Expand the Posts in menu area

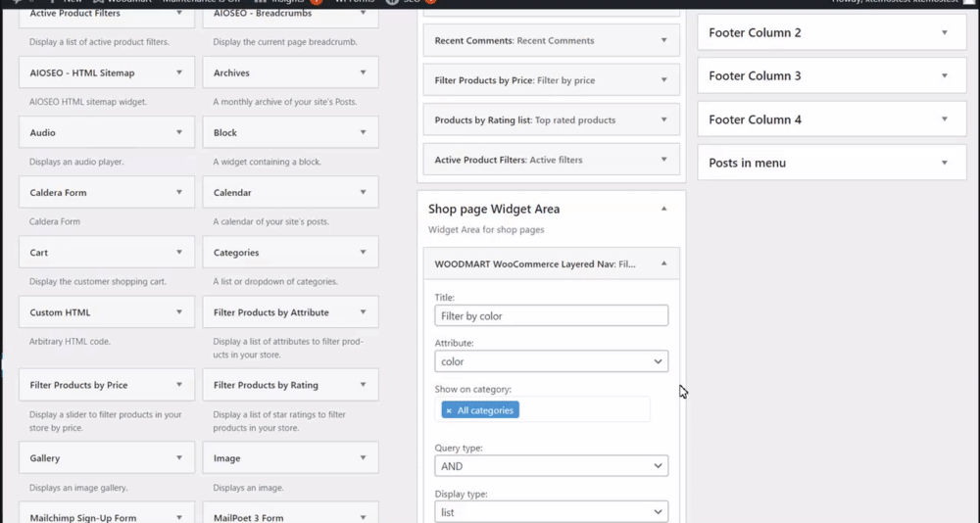tap(944, 163)
